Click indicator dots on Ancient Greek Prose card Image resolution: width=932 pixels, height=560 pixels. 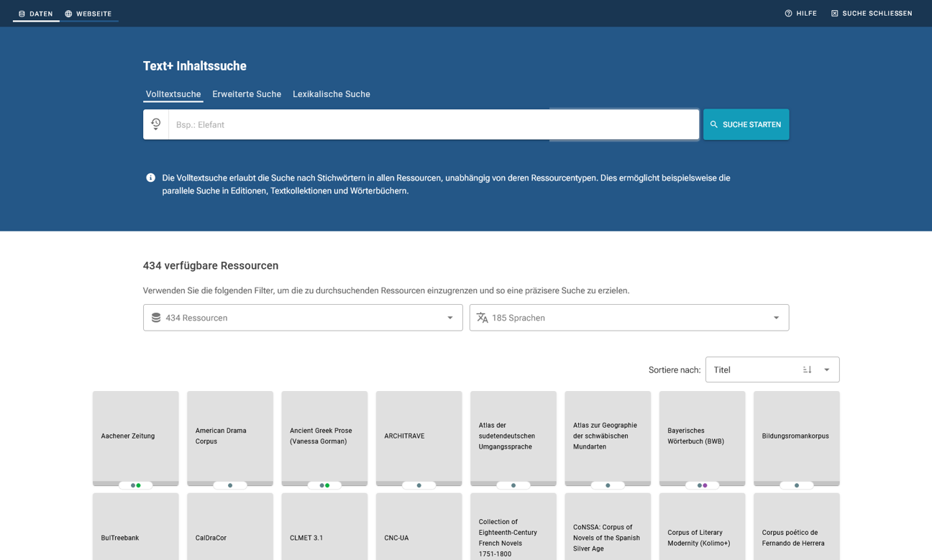click(x=324, y=485)
